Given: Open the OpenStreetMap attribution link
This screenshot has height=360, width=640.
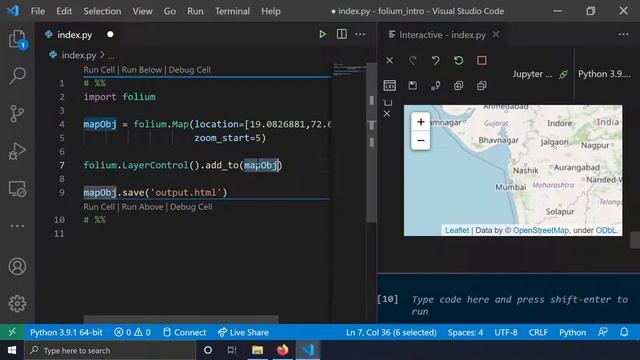Looking at the screenshot, I should click(540, 230).
